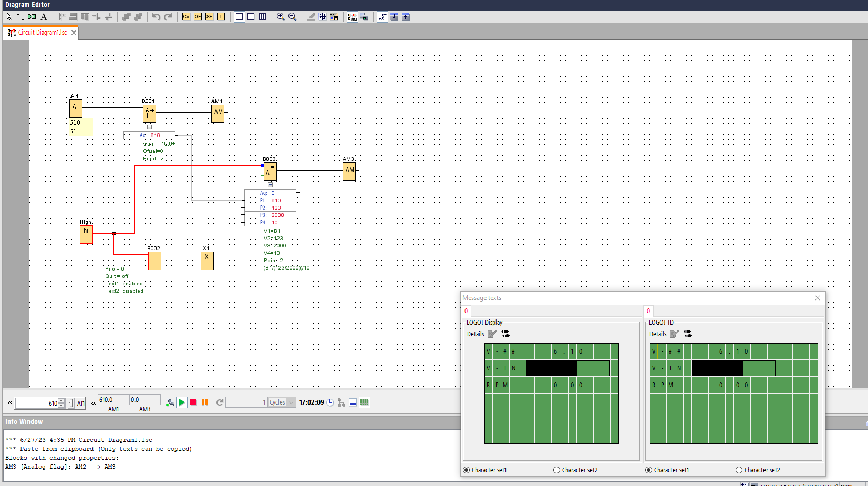Viewport: 868px width, 486px height.
Task: Click the AI1 analog input slider toggle
Action: [x=71, y=404]
